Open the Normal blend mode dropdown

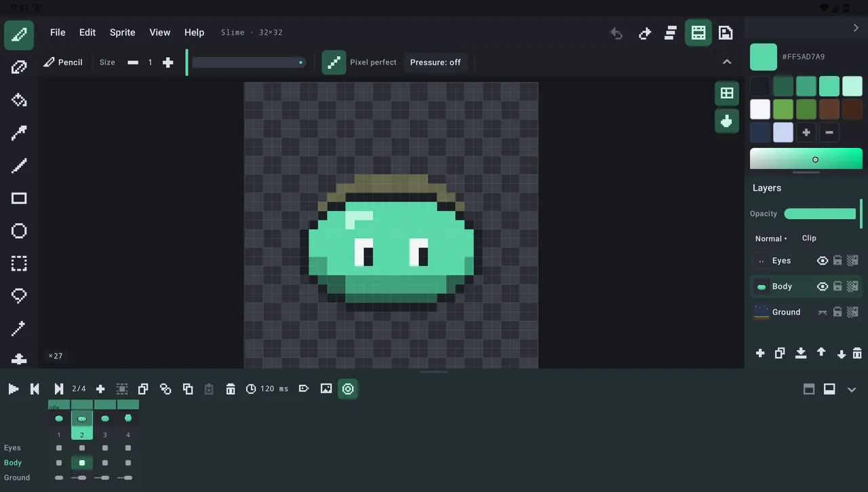tap(771, 239)
